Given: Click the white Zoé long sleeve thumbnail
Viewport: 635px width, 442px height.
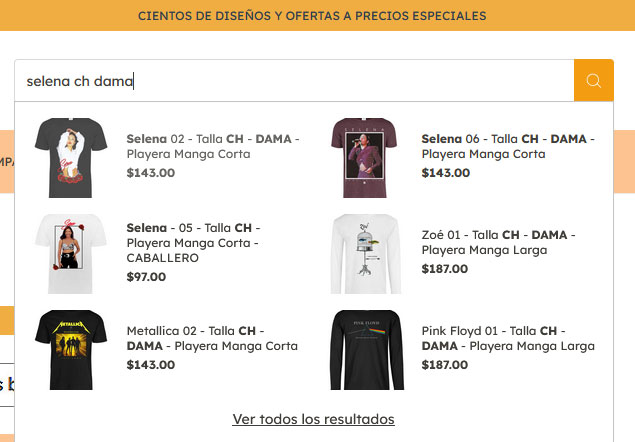Looking at the screenshot, I should pos(366,254).
